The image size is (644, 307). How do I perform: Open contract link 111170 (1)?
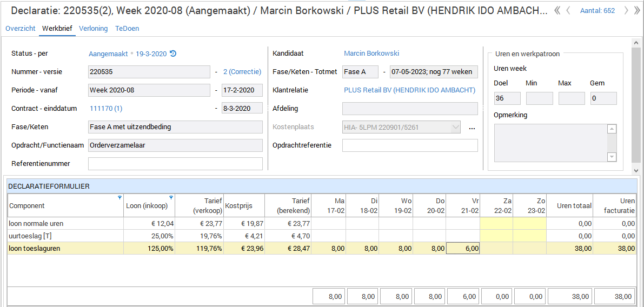[x=106, y=109]
